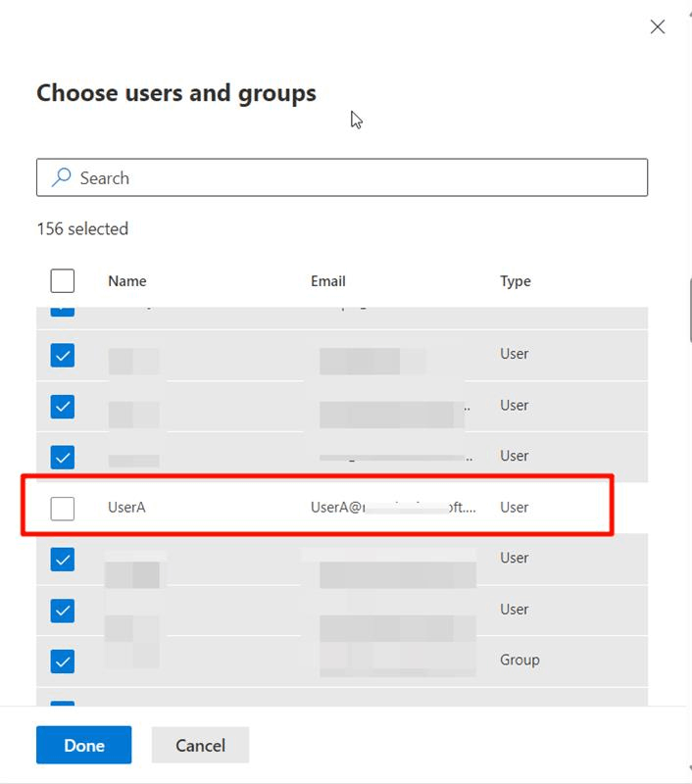Uncheck the Group row checkbox

coord(63,661)
